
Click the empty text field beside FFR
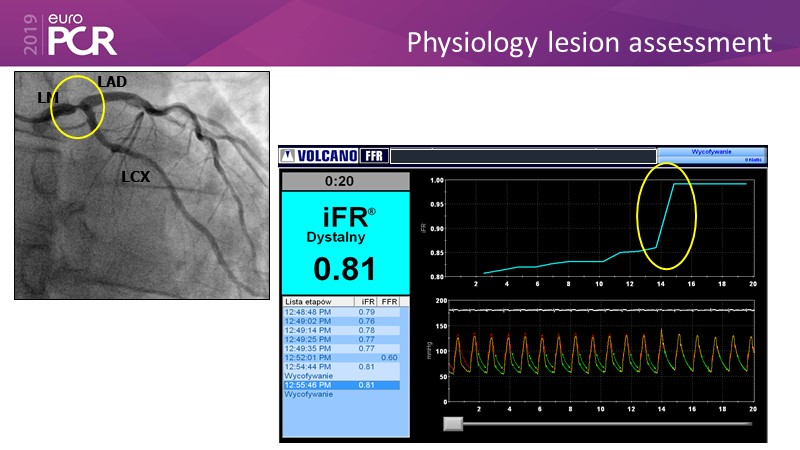tap(522, 156)
